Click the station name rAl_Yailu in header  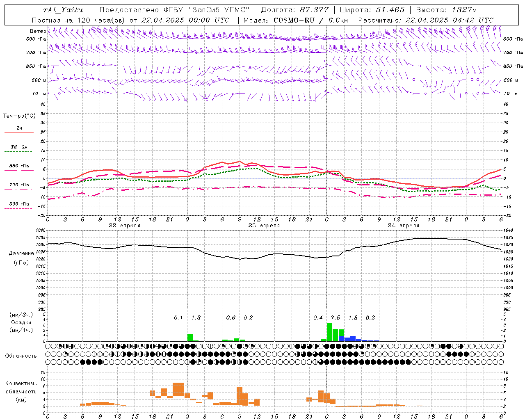click(63, 10)
